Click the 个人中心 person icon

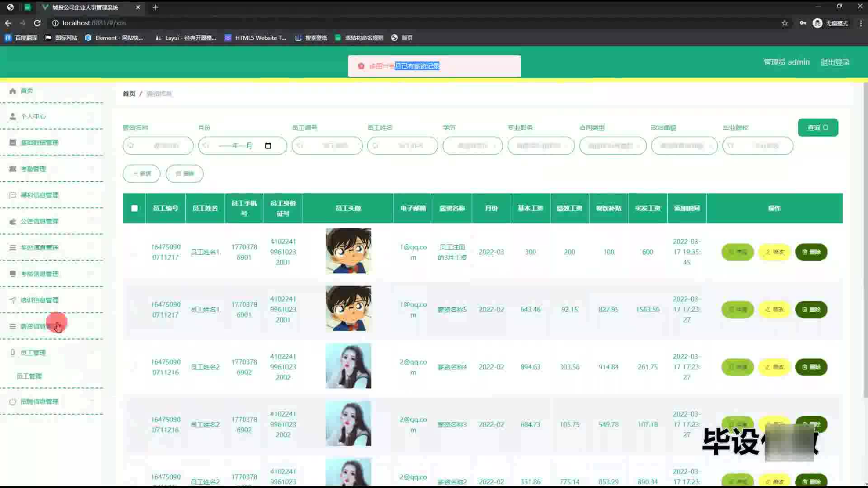(x=13, y=117)
